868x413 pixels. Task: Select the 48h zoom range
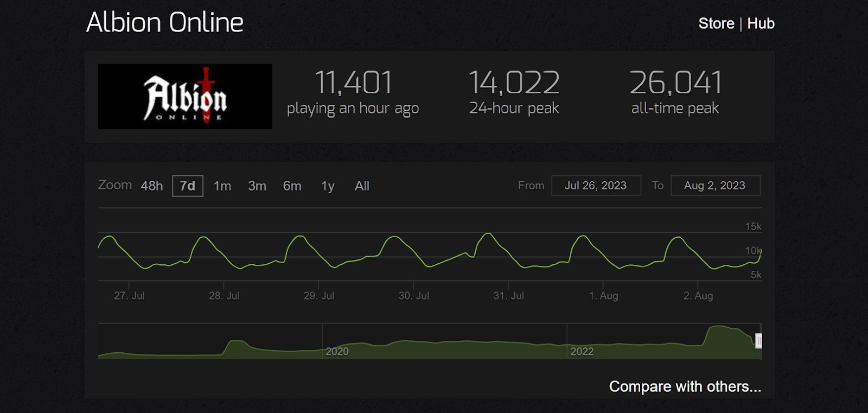point(152,186)
